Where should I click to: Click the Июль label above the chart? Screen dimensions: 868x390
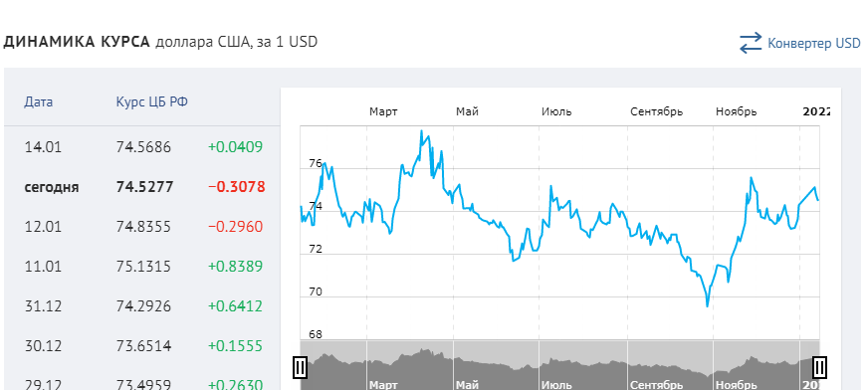(556, 111)
